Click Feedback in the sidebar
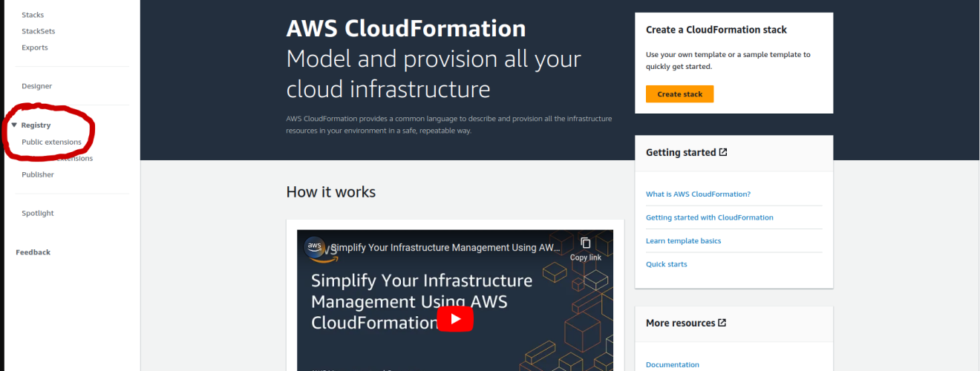 (33, 252)
